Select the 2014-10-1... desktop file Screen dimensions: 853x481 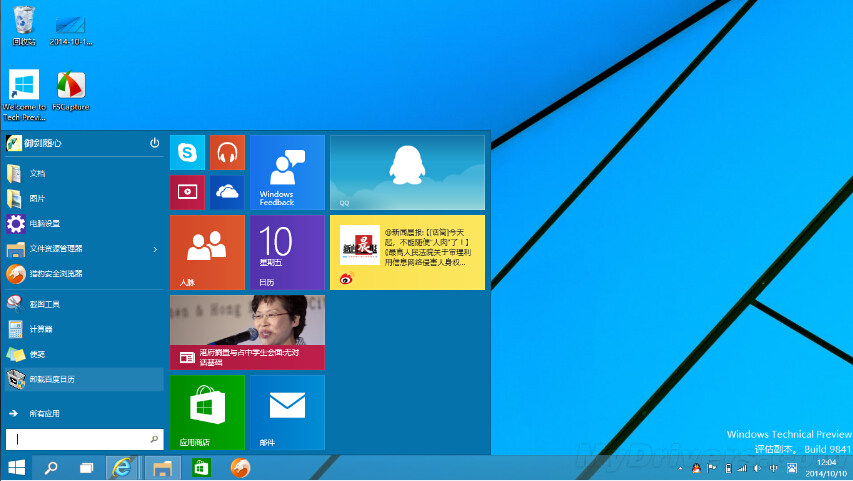[71, 30]
